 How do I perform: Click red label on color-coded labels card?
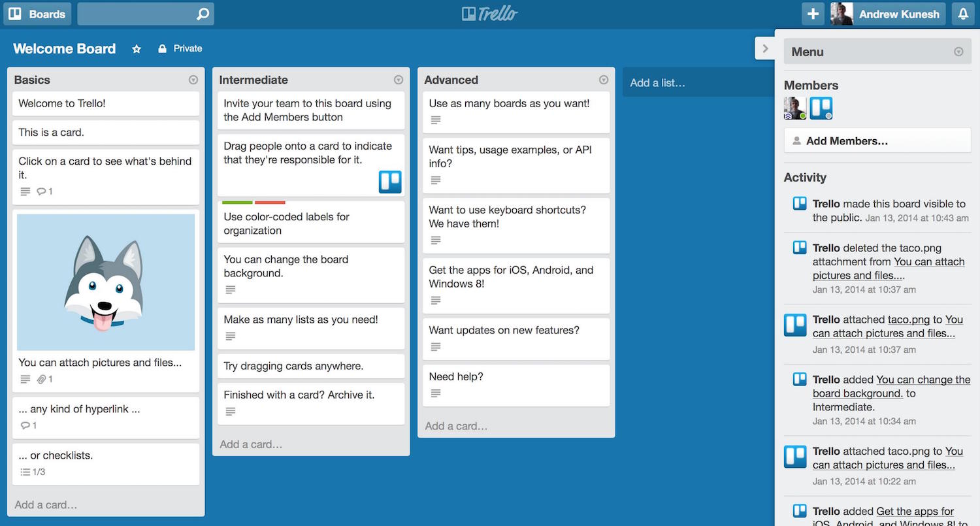click(270, 203)
